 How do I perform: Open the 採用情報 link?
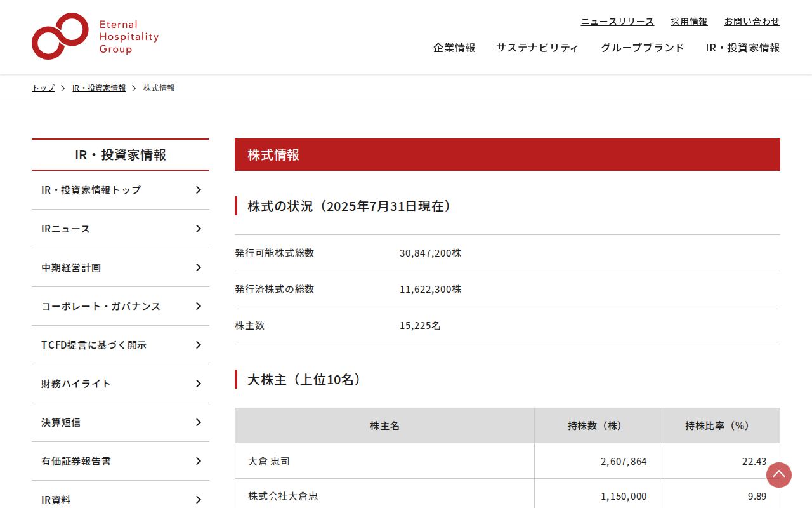689,22
